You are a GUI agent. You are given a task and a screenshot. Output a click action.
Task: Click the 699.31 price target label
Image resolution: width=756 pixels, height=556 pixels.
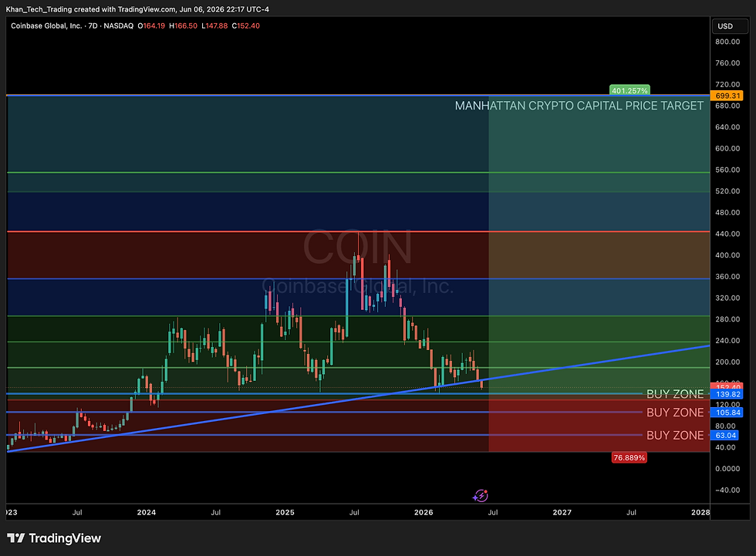[727, 96]
